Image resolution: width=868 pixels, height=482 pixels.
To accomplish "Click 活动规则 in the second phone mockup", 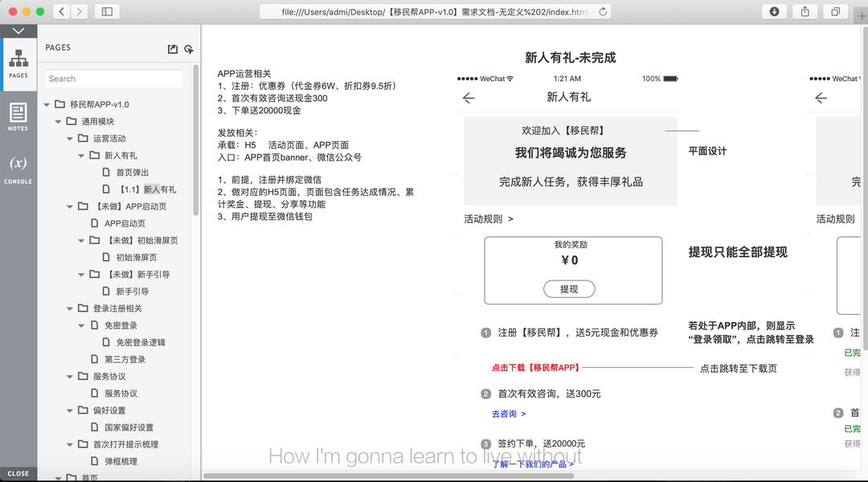I will (835, 219).
